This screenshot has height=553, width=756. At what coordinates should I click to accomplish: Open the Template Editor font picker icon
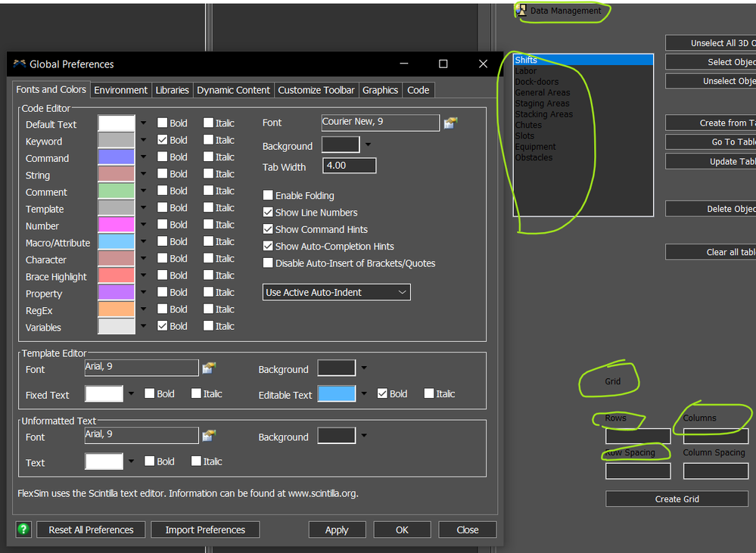[209, 368]
